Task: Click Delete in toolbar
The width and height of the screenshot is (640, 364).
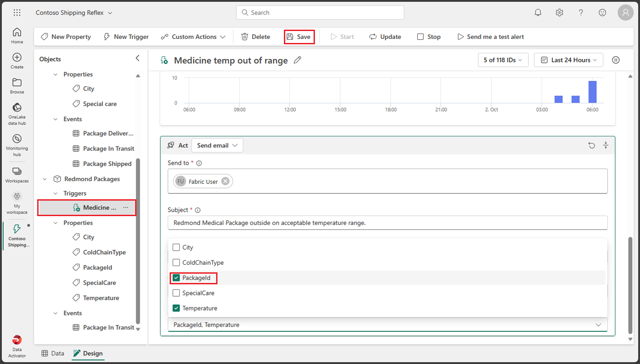Action: click(x=256, y=37)
